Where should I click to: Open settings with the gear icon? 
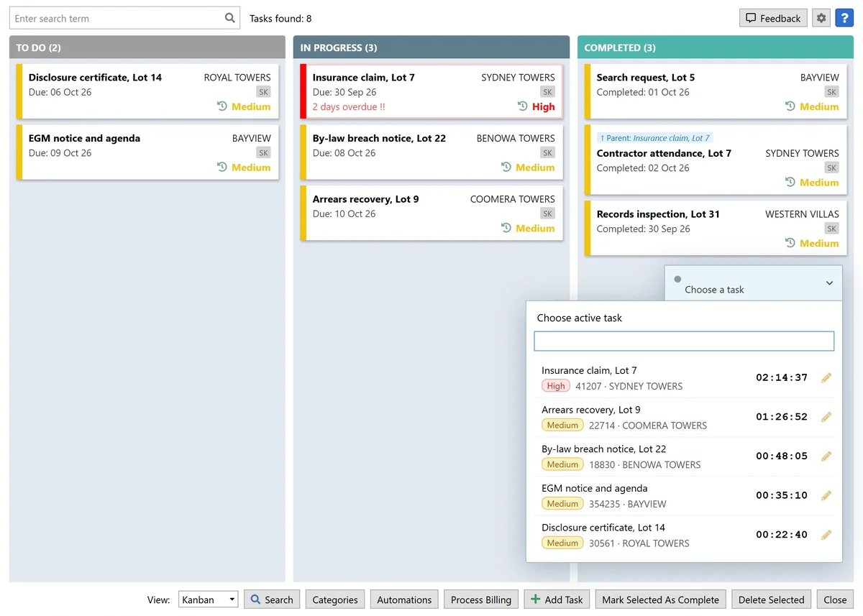(821, 18)
